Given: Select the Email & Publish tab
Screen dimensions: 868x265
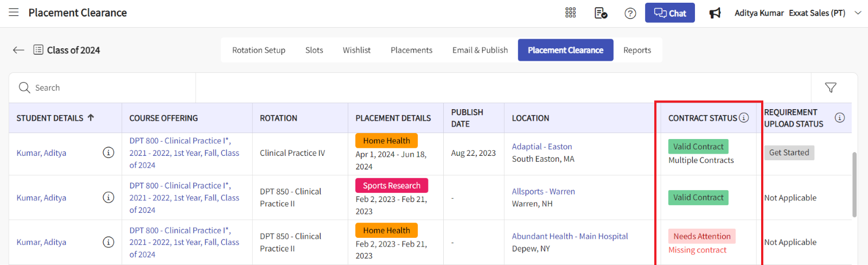Looking at the screenshot, I should pyautogui.click(x=480, y=50).
